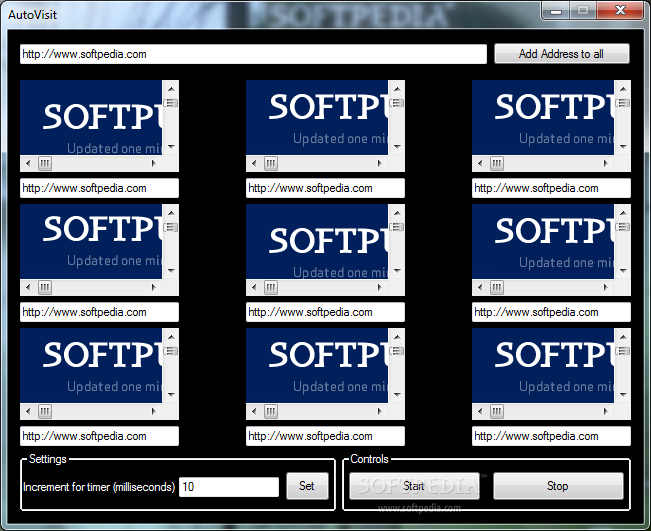The image size is (651, 531).
Task: Stop the auto visiting with Stop button
Action: pos(558,486)
